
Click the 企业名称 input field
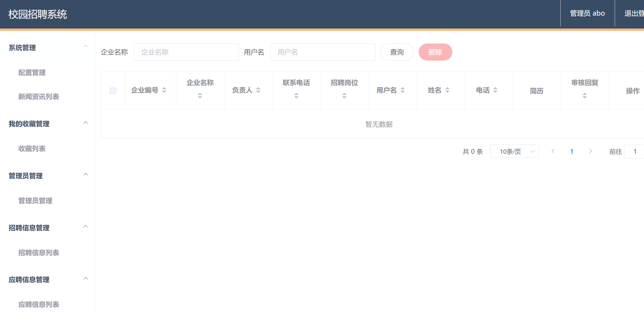[x=186, y=52]
